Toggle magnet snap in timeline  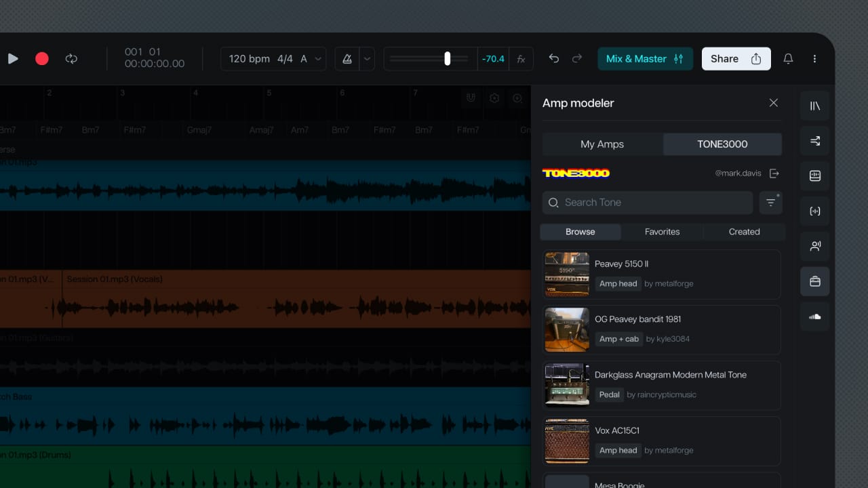click(x=471, y=98)
